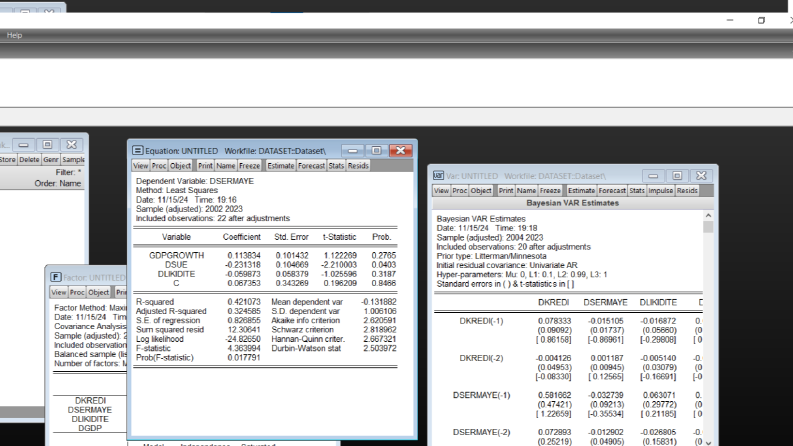Open Object in the Var window

pyautogui.click(x=480, y=191)
